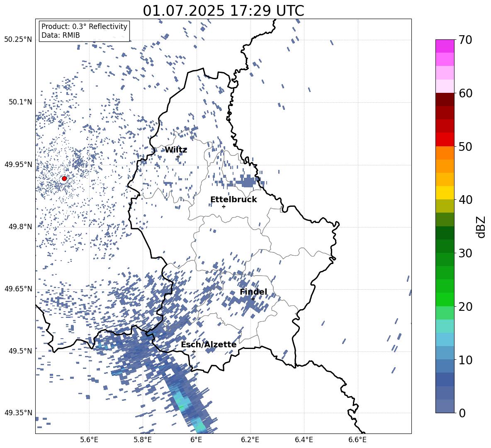Click the 49.65°N latitude label
The image size is (491, 448).
18,288
